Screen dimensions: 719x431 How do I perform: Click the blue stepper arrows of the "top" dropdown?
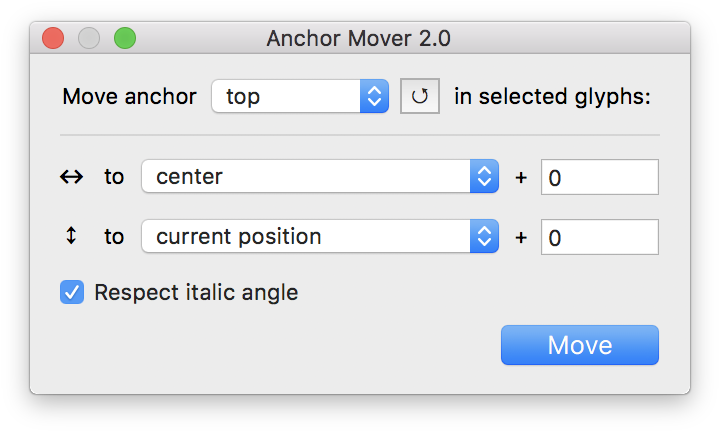[374, 97]
